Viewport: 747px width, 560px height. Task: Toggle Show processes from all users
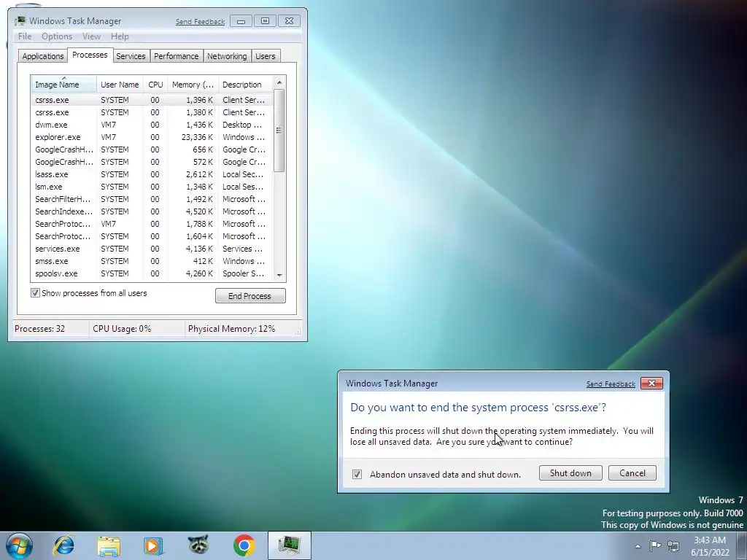point(88,293)
